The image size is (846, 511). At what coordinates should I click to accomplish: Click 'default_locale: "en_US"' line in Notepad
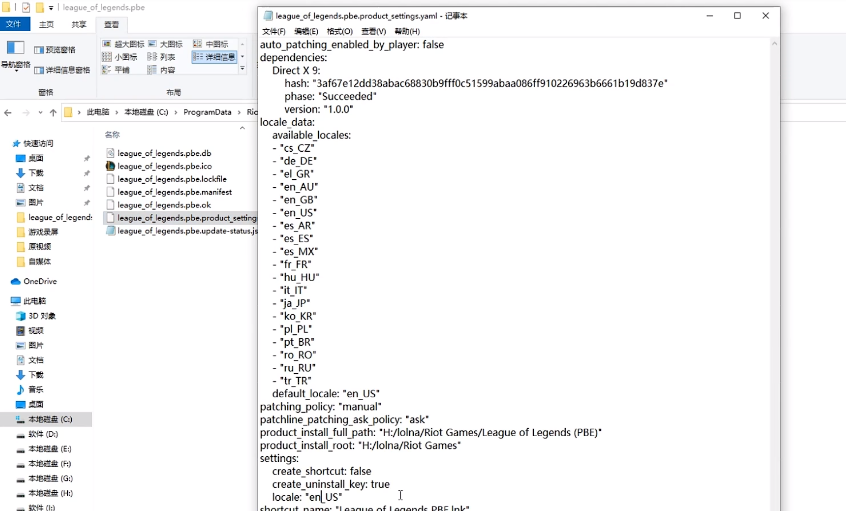click(326, 394)
